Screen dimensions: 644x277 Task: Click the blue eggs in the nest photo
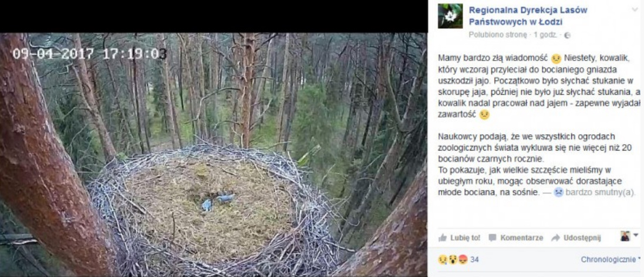point(218,202)
